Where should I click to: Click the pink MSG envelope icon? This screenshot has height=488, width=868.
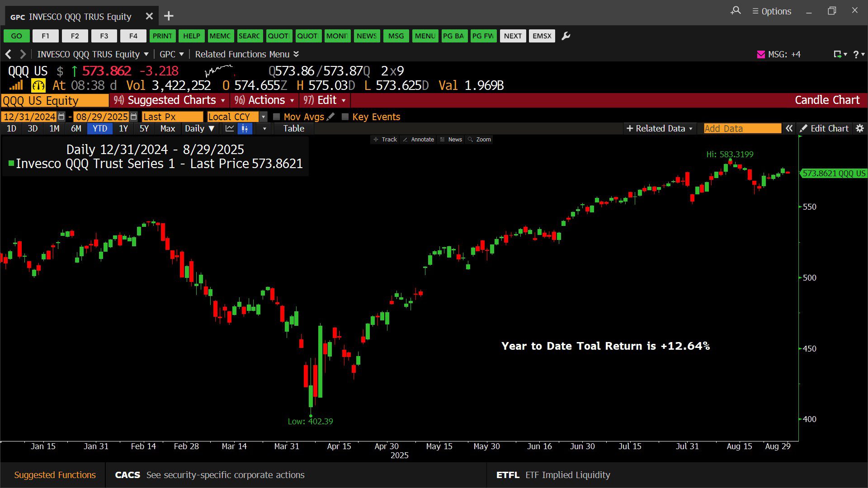(761, 54)
